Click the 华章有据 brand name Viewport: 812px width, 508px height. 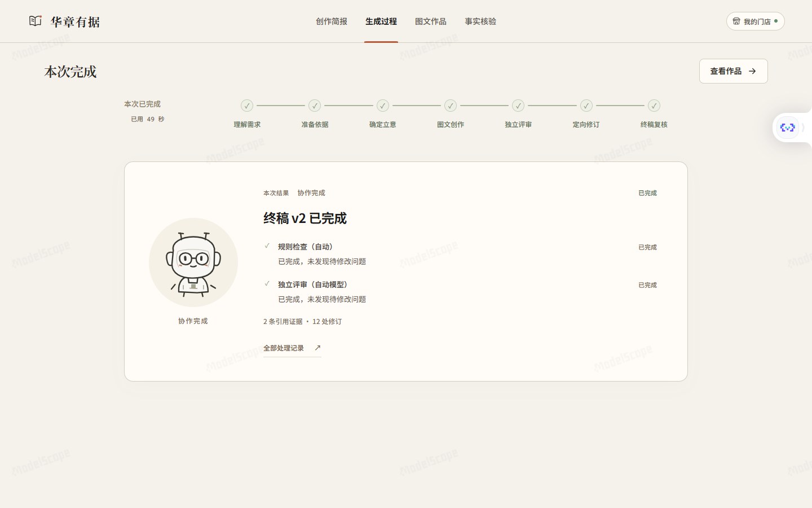[x=76, y=21]
